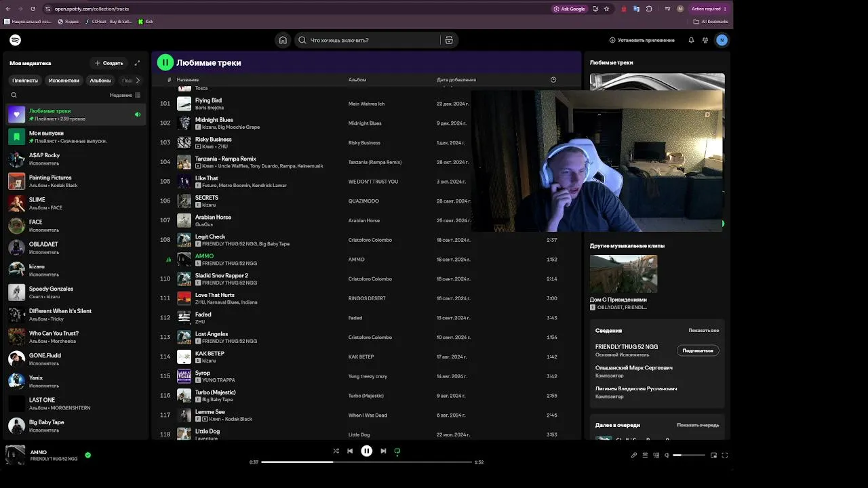This screenshot has height=488, width=868.
Task: Pause the Любимые треки playlist with the green button
Action: click(165, 62)
